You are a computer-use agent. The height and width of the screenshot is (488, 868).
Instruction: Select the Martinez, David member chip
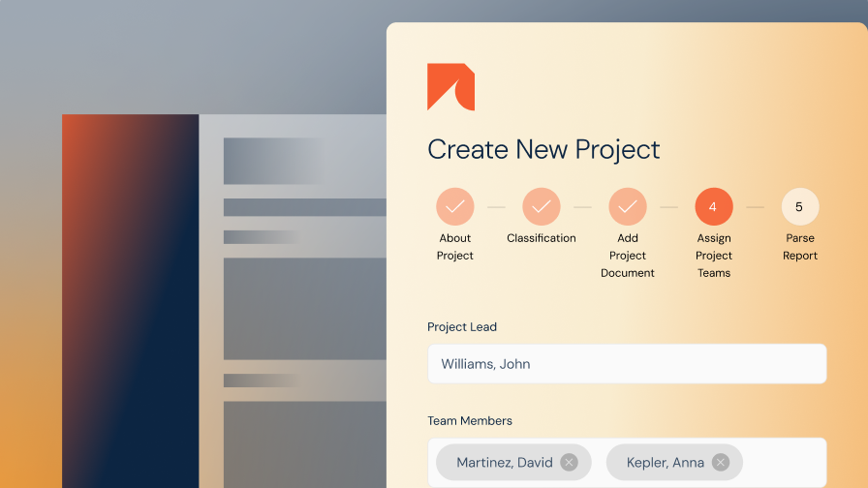[513, 462]
